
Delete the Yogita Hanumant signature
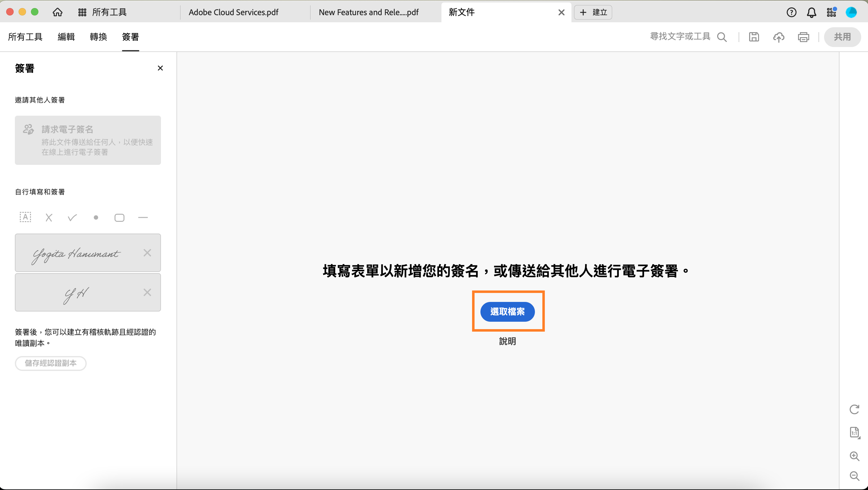[147, 253]
